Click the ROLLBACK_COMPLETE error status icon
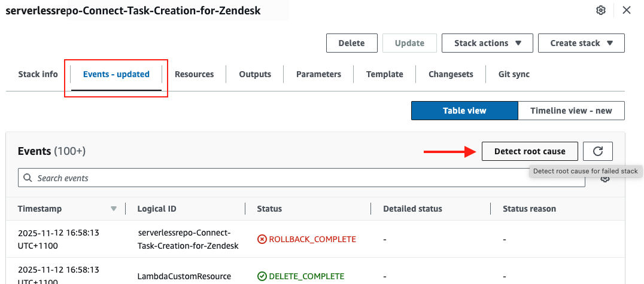Screen dimensions: 644x284 point(262,239)
